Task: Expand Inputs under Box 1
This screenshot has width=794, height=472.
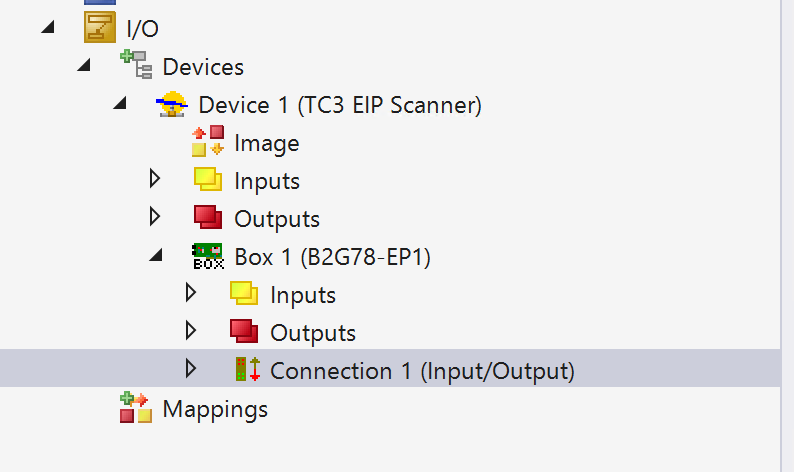Action: tap(191, 294)
